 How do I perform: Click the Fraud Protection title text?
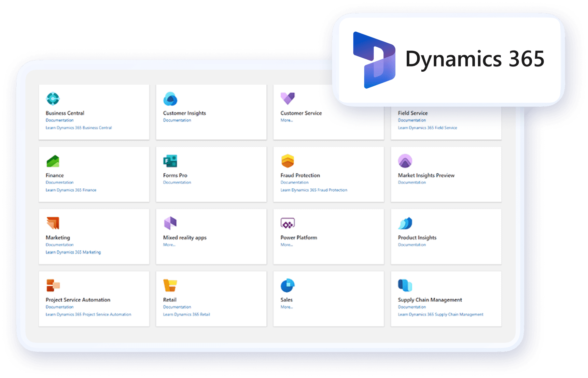pos(300,175)
